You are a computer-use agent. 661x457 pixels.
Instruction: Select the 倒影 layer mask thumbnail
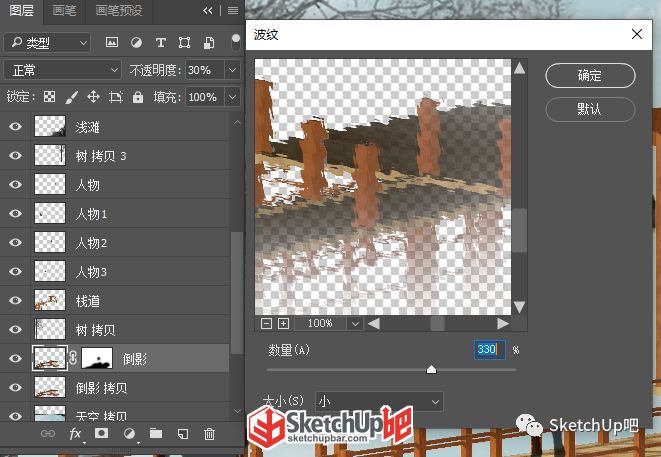[x=97, y=358]
